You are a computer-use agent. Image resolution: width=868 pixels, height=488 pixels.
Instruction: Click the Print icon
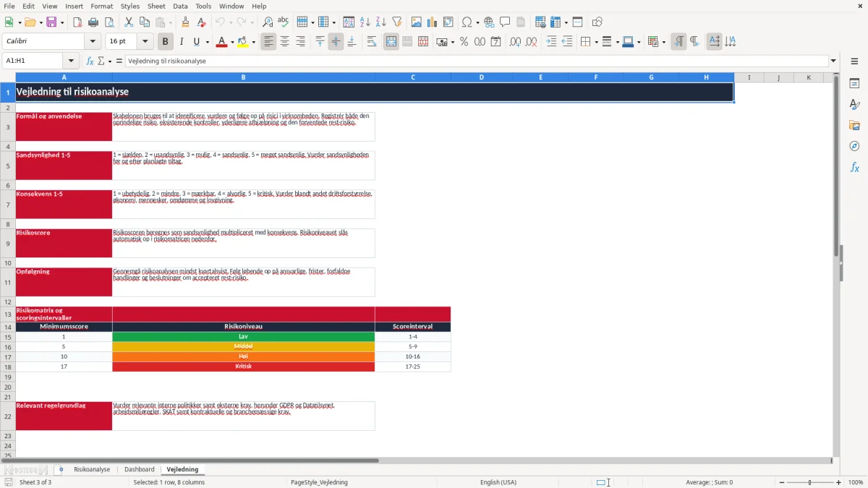point(92,22)
